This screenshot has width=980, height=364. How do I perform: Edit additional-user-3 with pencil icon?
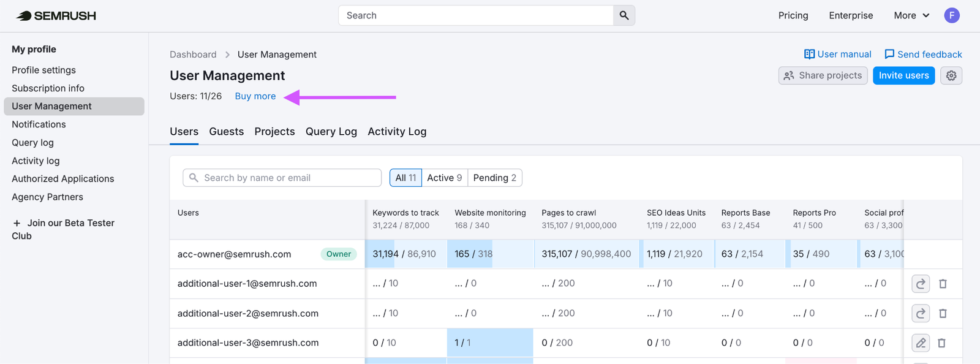tap(921, 343)
